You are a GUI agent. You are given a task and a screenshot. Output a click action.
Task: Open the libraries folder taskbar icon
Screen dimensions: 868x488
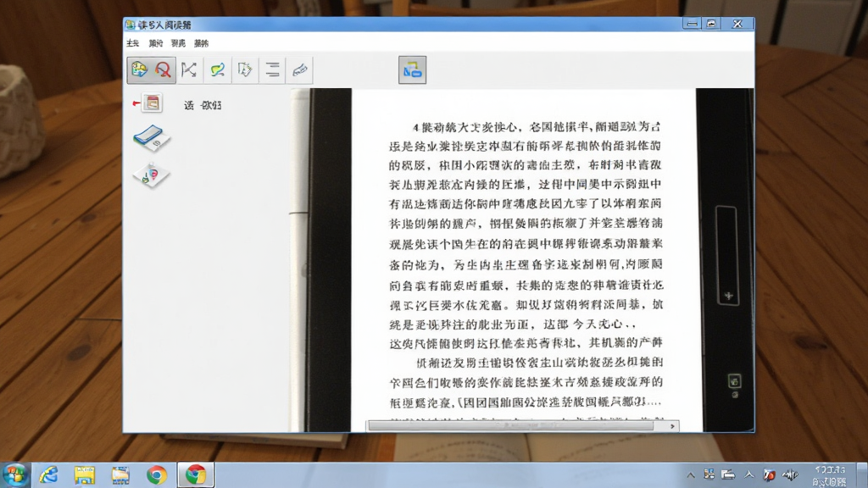(120, 474)
